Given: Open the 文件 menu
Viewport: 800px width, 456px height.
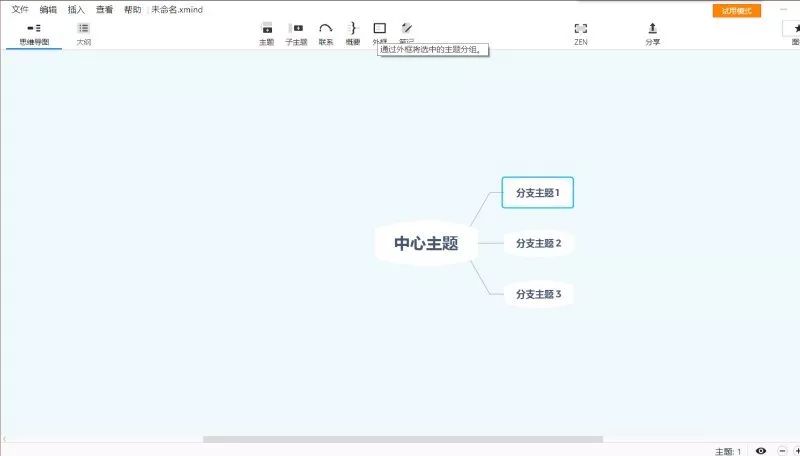Looking at the screenshot, I should pyautogui.click(x=20, y=10).
